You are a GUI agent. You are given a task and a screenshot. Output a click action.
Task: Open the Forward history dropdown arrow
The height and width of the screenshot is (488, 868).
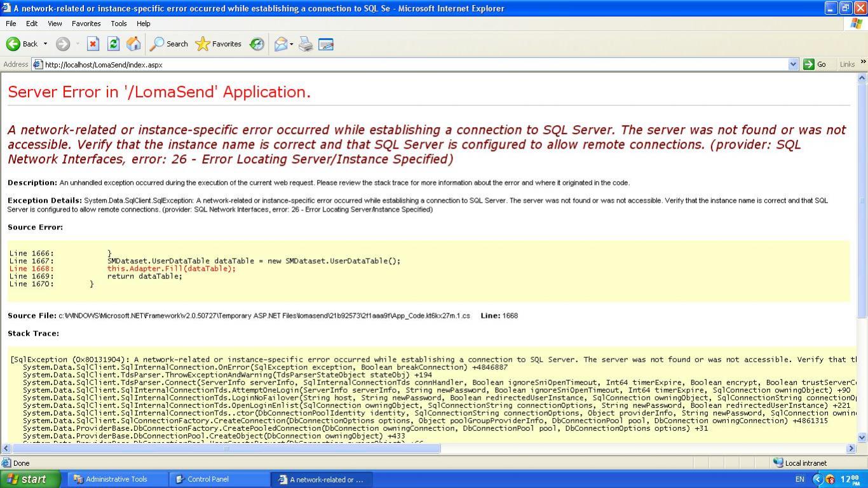click(78, 44)
